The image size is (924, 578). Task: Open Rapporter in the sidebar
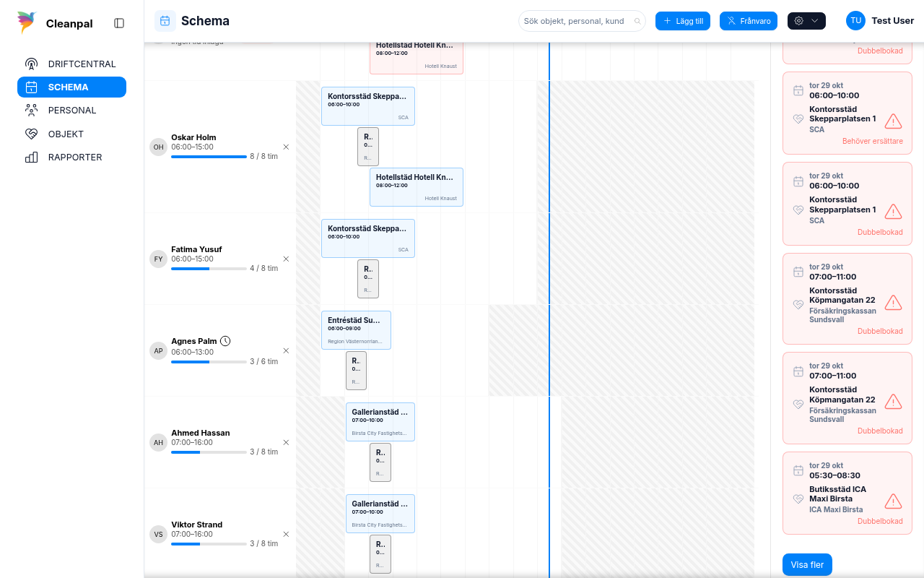tap(71, 157)
